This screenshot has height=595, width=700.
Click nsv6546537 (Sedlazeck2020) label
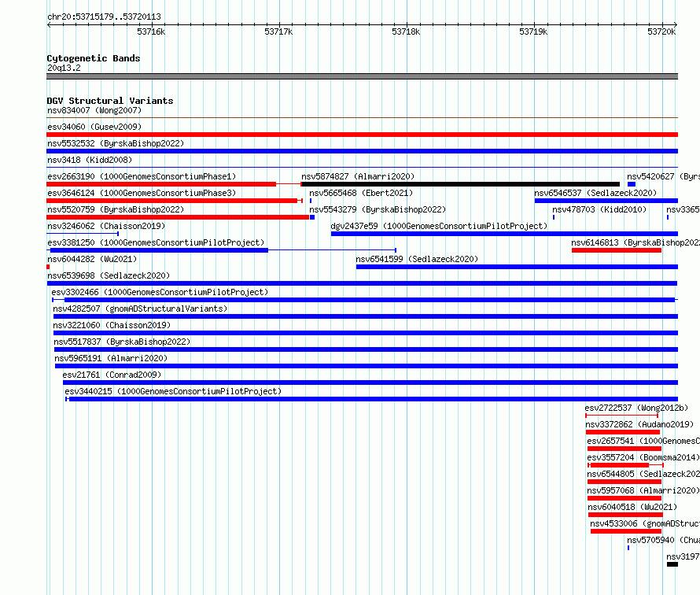[x=595, y=193]
